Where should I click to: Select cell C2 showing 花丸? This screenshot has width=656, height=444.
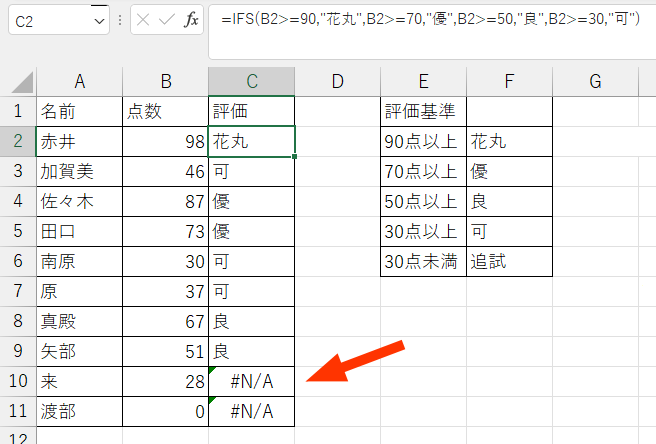coord(251,141)
